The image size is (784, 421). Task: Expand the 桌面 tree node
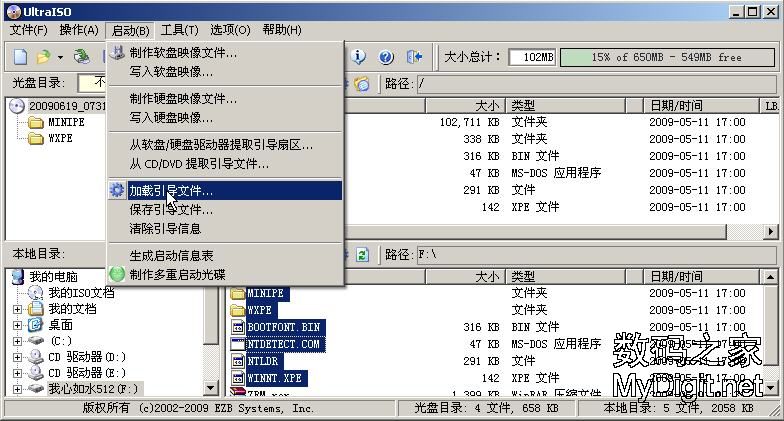coord(17,326)
